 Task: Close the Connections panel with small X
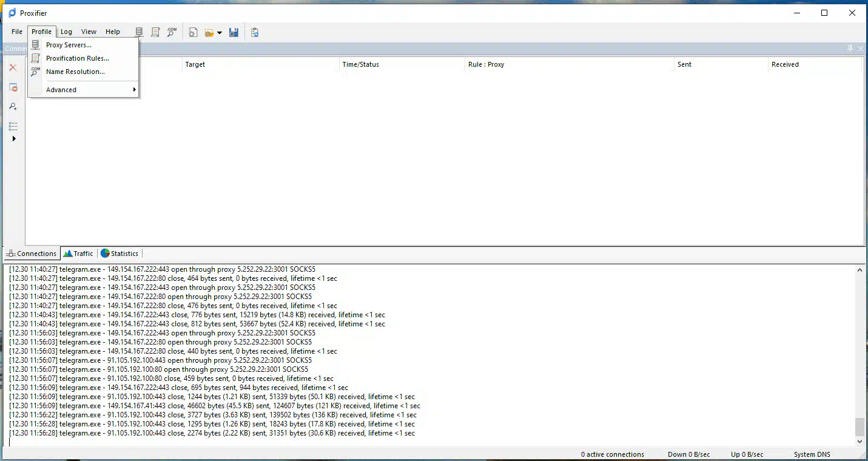(860, 49)
